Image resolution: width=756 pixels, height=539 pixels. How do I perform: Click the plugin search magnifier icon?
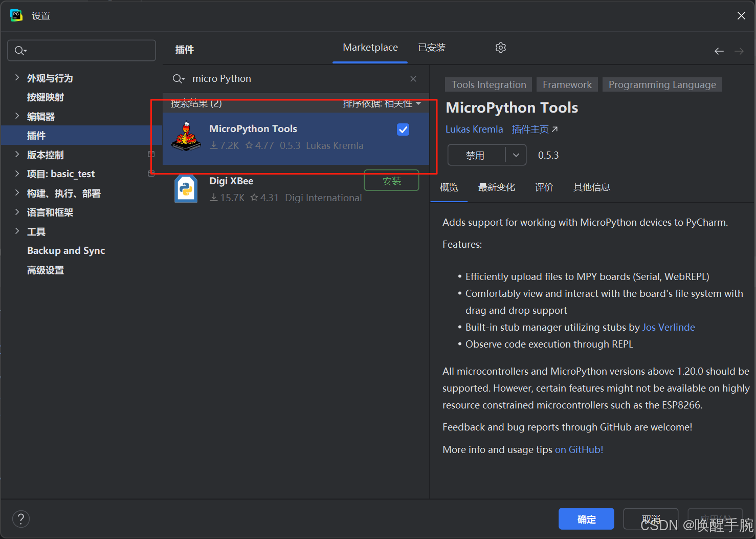pos(179,79)
